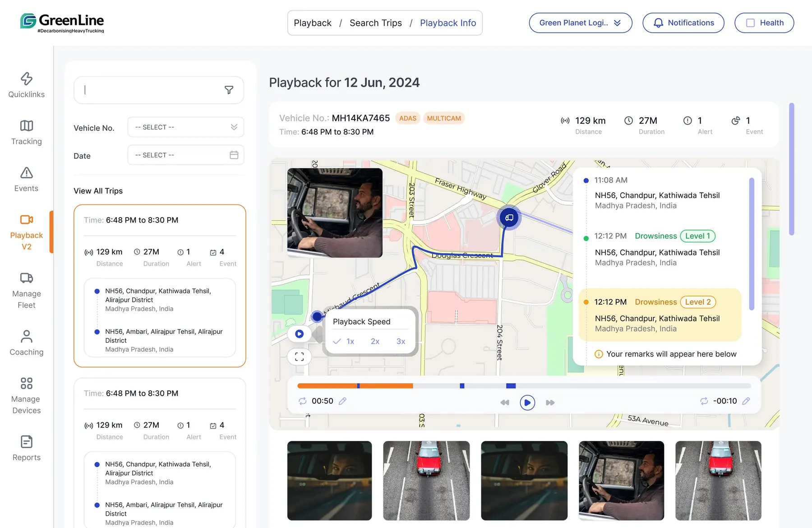Viewport: 812px width, 528px height.
Task: Click the first blue marker on timeline
Action: (358, 386)
